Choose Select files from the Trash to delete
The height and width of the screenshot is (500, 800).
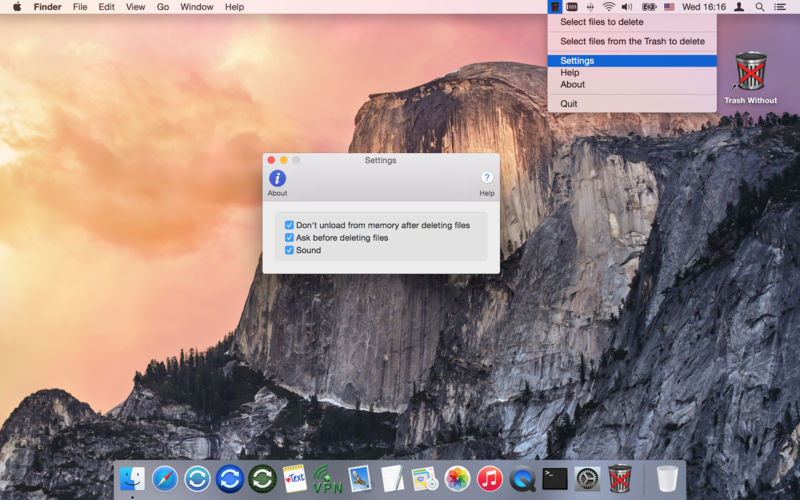tap(632, 41)
